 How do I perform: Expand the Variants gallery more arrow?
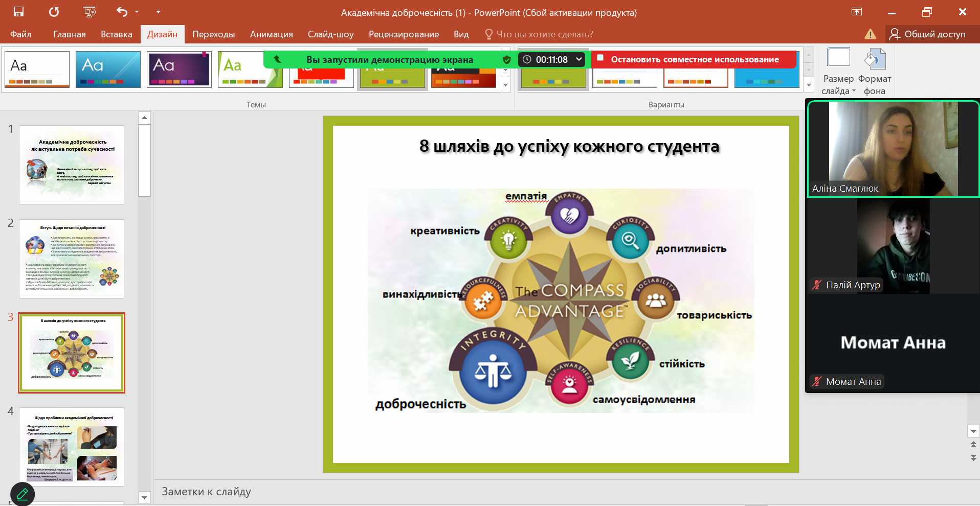(809, 85)
